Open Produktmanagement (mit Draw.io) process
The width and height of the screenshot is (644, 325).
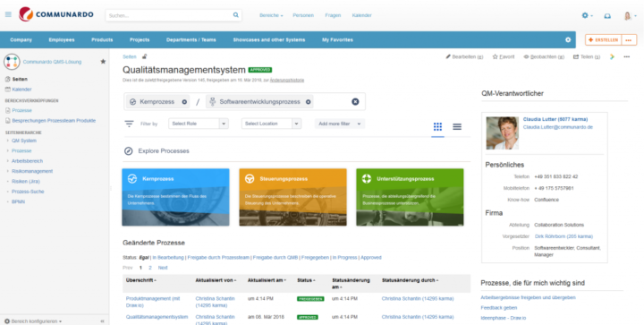(153, 302)
